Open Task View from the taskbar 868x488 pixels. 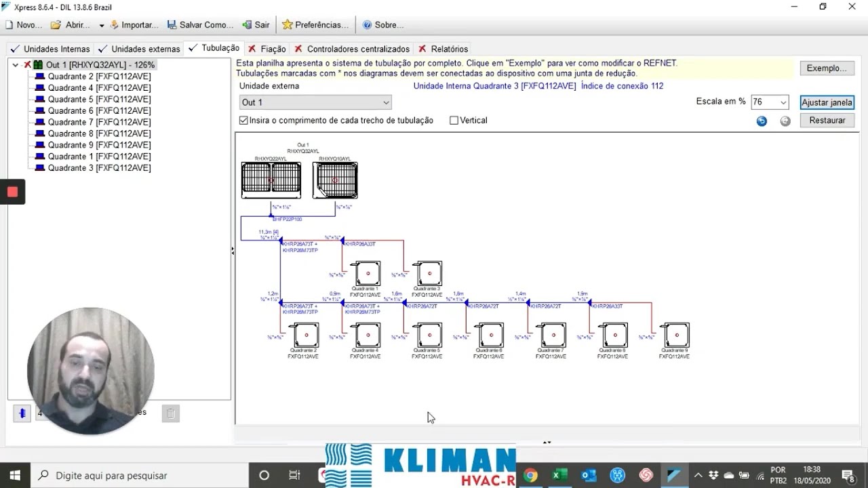pyautogui.click(x=294, y=475)
